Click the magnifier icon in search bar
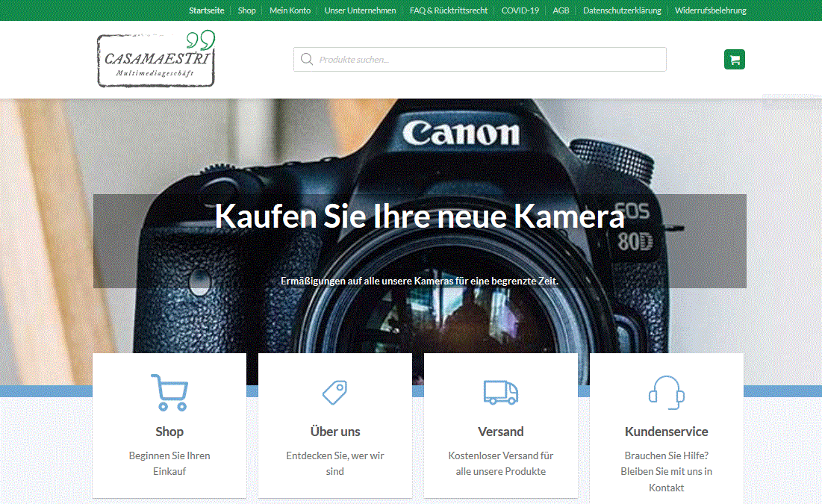822x504 pixels. pyautogui.click(x=307, y=59)
